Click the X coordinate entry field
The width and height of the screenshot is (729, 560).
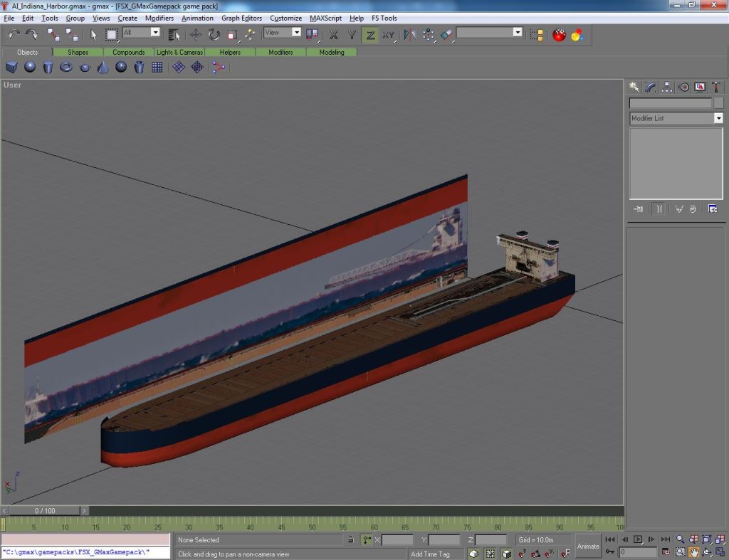click(x=397, y=540)
